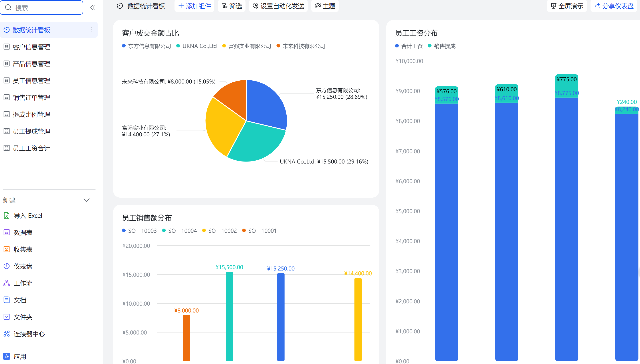This screenshot has width=640, height=364.
Task: Open 客户信息管理 in sidebar
Action: [x=31, y=47]
